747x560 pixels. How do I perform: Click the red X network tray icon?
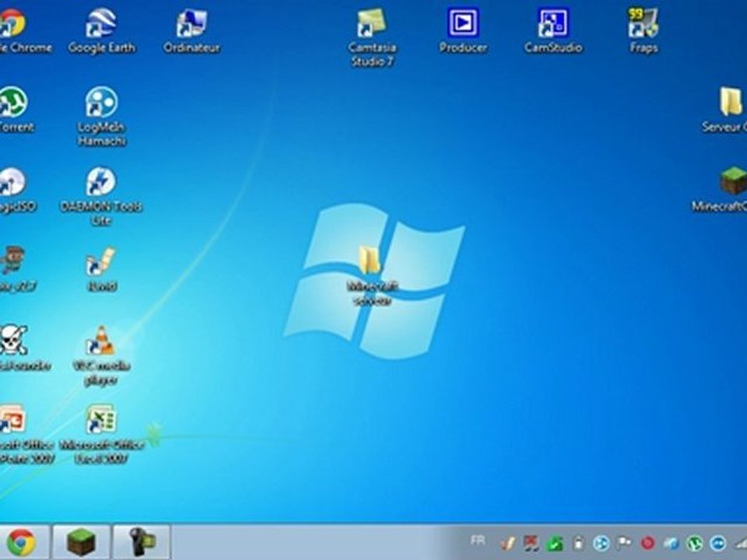point(531,543)
